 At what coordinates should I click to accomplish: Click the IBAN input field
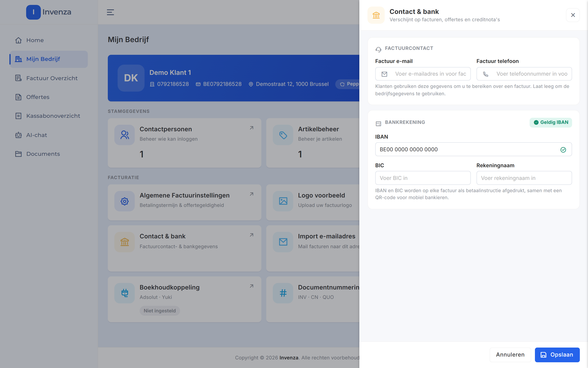(473, 149)
